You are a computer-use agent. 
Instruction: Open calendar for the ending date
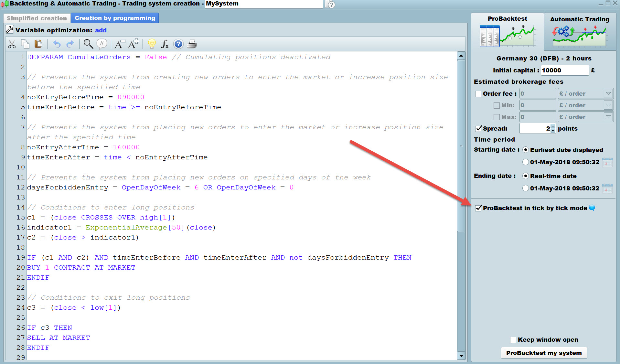(x=607, y=188)
